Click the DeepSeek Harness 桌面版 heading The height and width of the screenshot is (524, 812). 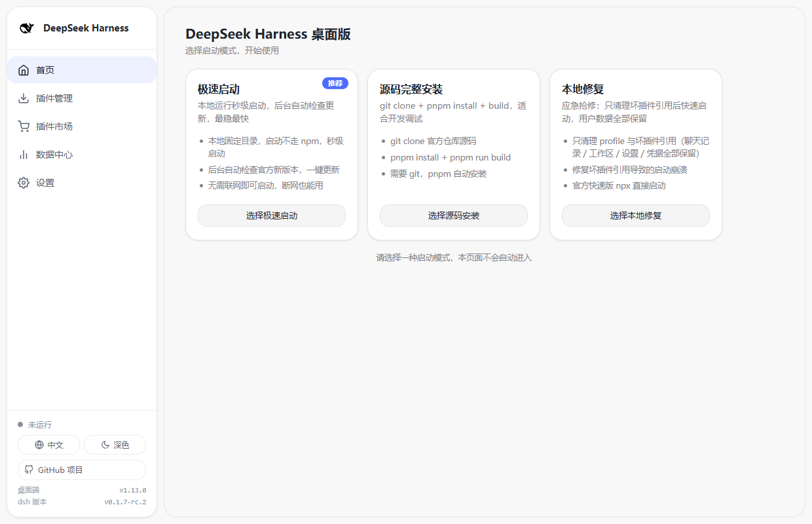click(268, 34)
